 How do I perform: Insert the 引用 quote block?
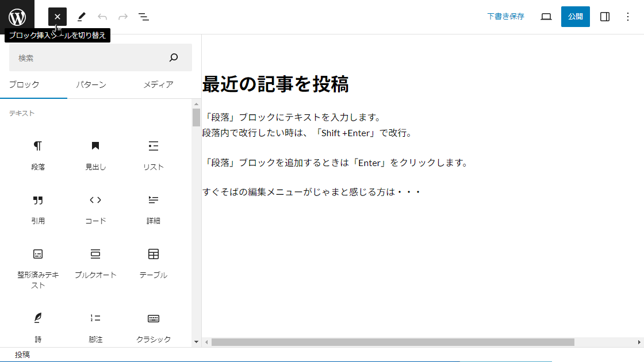[x=38, y=209]
